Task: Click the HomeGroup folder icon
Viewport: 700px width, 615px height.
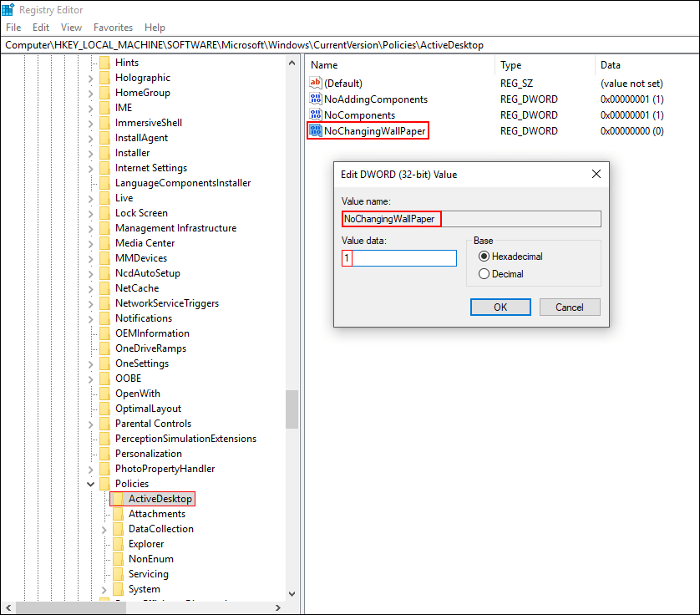Action: tap(104, 93)
